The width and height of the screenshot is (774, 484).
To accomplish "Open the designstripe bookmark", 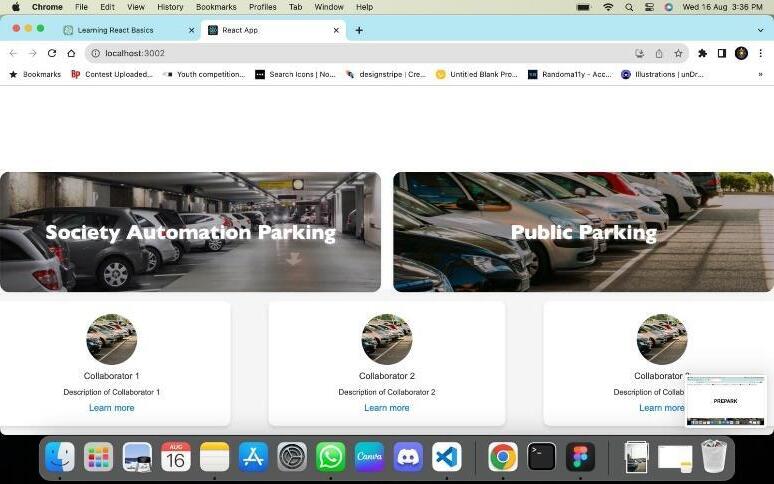I will tap(386, 74).
